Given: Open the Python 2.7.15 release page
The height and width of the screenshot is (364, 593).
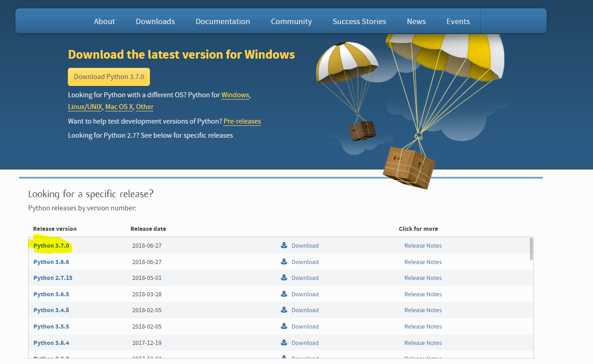Looking at the screenshot, I should pyautogui.click(x=53, y=278).
